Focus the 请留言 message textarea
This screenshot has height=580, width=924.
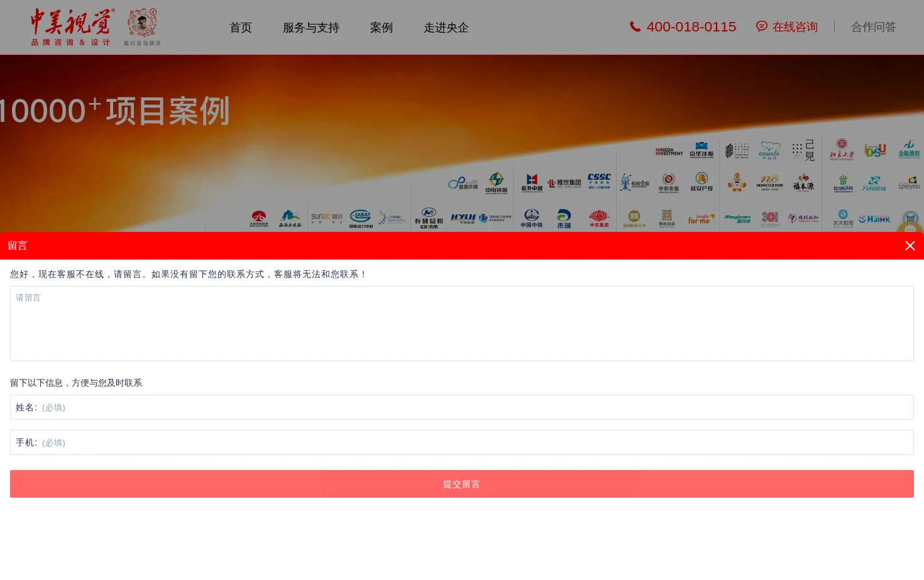pyautogui.click(x=462, y=324)
